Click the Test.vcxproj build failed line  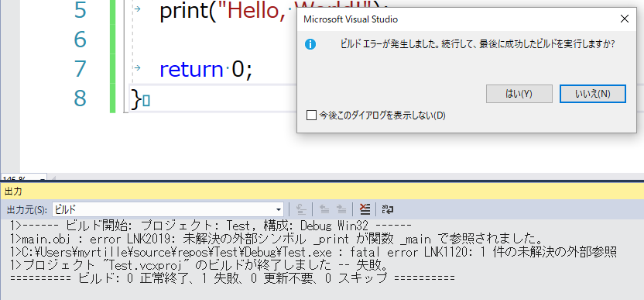coord(199,264)
